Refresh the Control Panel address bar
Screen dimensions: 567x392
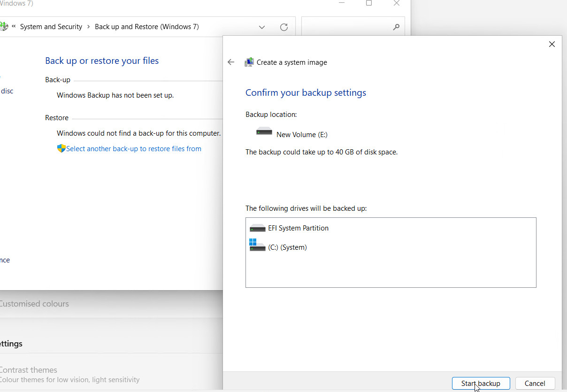click(x=283, y=27)
